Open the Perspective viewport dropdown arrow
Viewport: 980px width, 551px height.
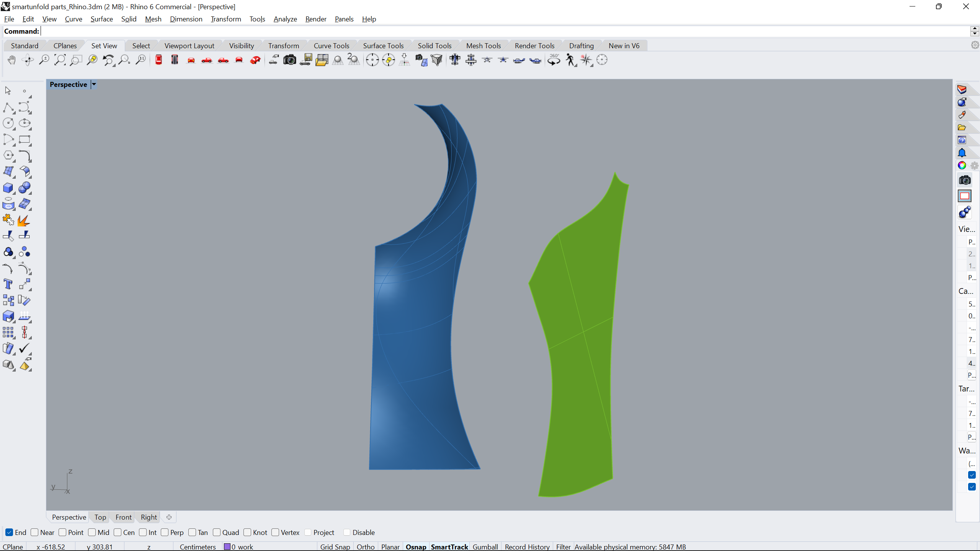point(94,85)
